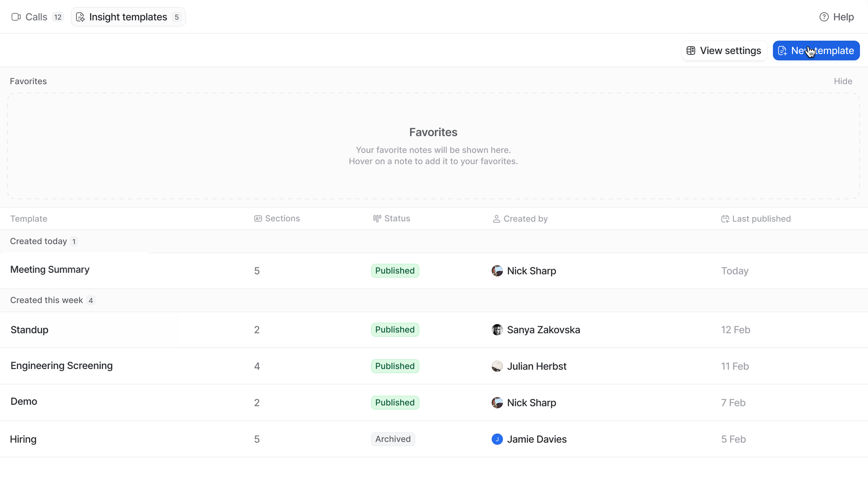Click the Insight templates document icon
This screenshot has height=490, width=868.
pos(80,17)
